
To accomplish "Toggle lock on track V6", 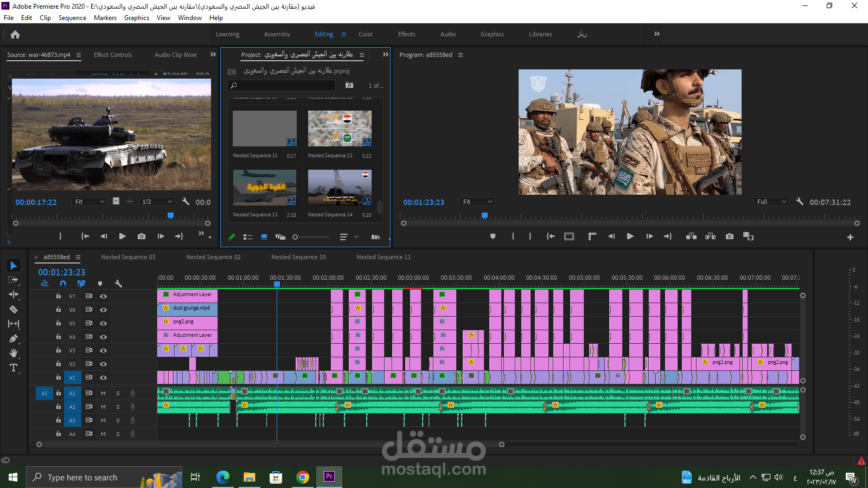I will [x=59, y=310].
